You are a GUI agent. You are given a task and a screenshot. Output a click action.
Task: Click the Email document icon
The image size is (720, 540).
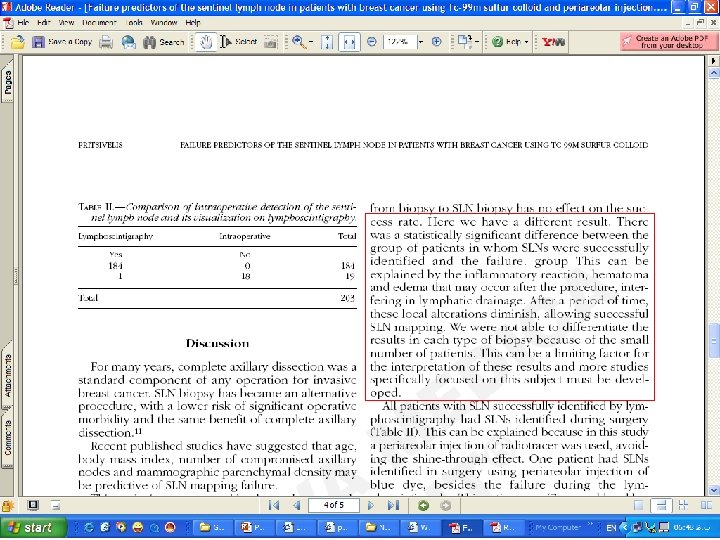point(129,42)
